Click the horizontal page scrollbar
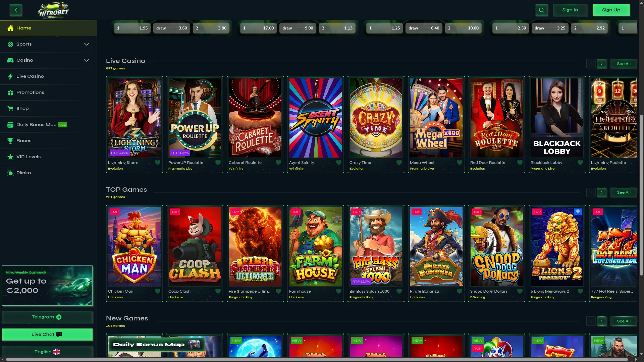The image size is (644, 362). pos(317,360)
